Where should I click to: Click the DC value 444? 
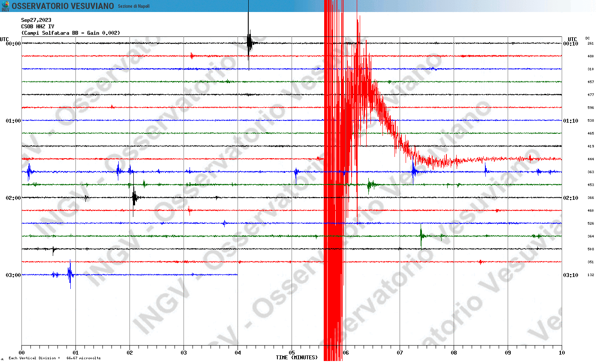click(x=590, y=159)
